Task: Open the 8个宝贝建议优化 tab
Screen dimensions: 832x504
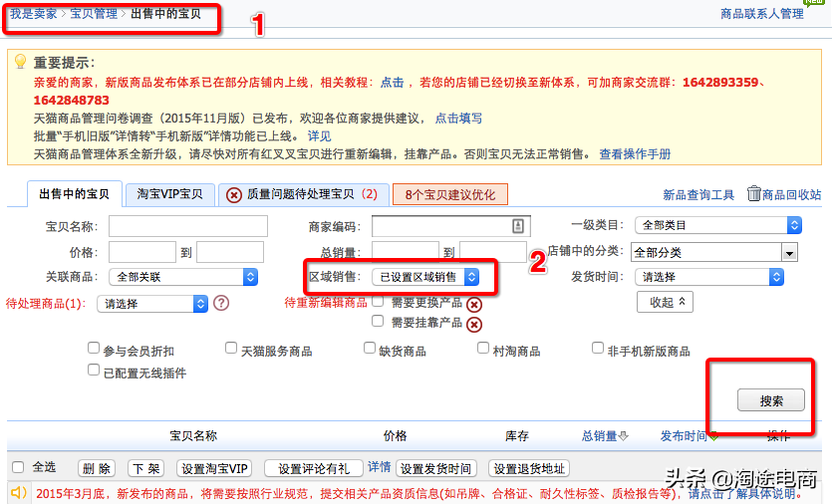Action: (450, 194)
